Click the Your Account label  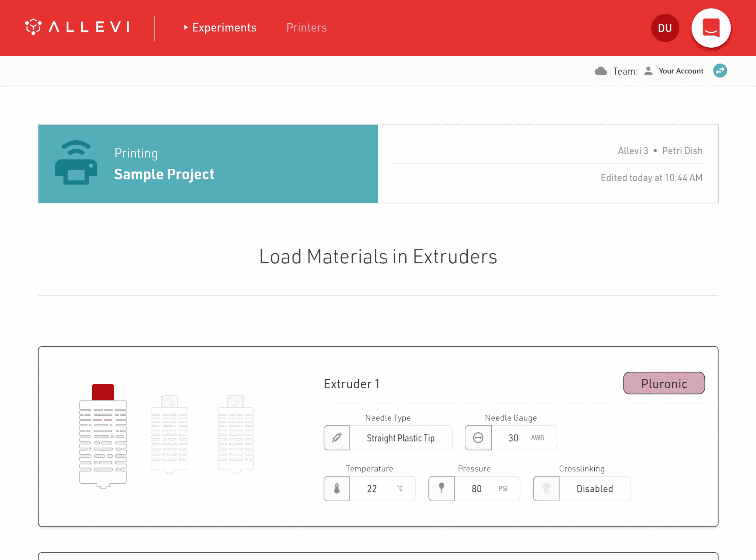coord(681,71)
